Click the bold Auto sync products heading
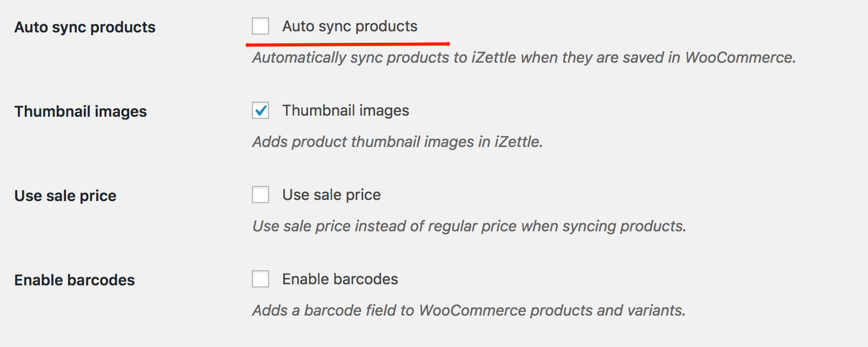This screenshot has height=347, width=868. tap(85, 26)
